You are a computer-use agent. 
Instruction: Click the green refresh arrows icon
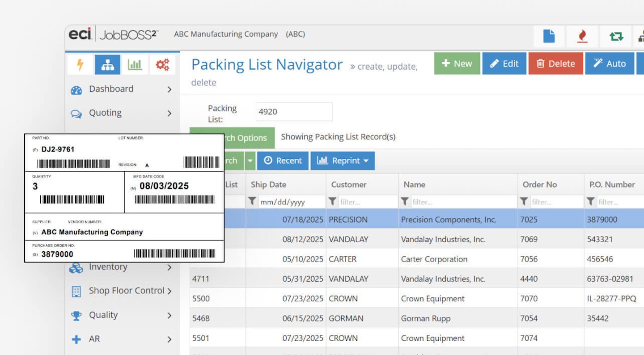616,36
